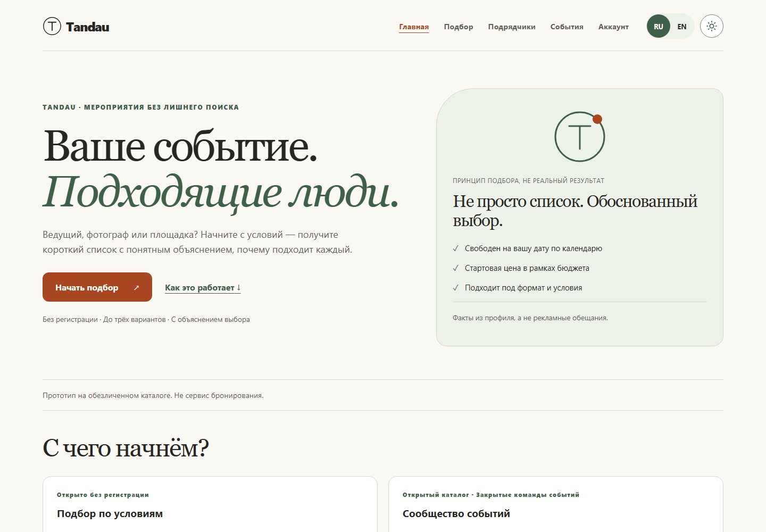Click Факты из профиля footnote text

[x=530, y=318]
